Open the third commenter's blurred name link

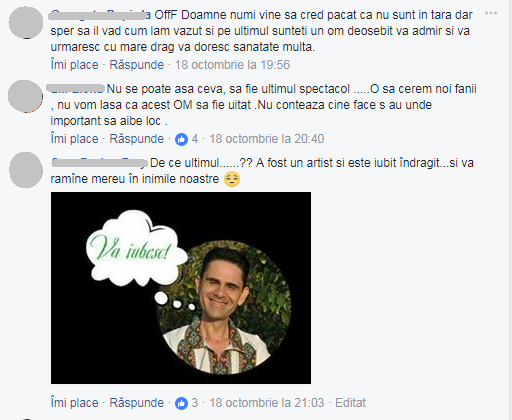[99, 163]
